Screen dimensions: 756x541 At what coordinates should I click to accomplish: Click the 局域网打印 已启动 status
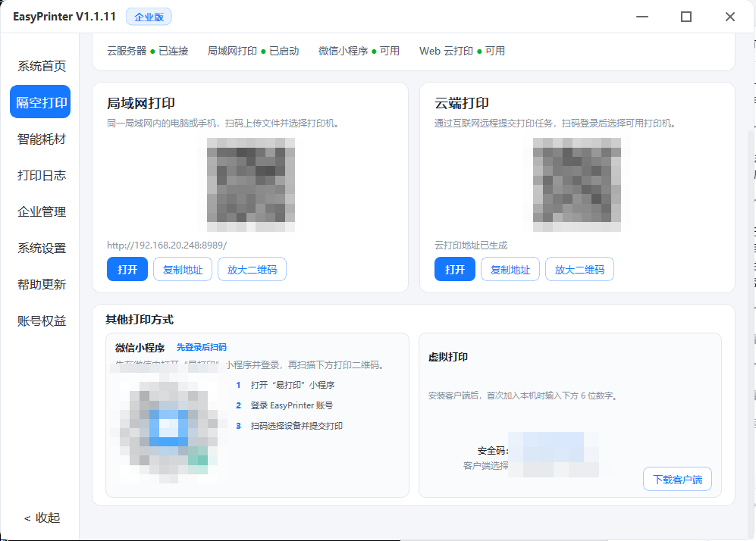tap(253, 51)
